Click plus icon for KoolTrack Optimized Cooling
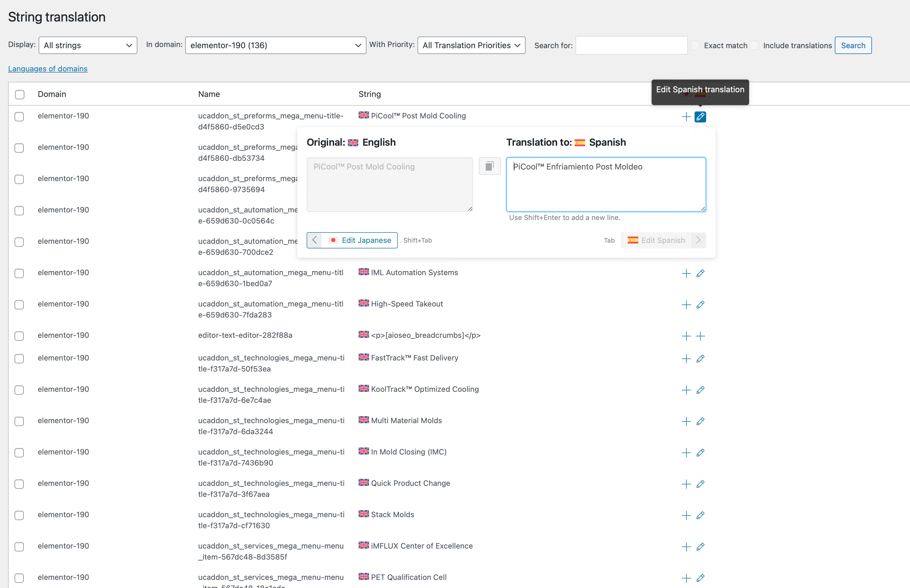 click(686, 390)
